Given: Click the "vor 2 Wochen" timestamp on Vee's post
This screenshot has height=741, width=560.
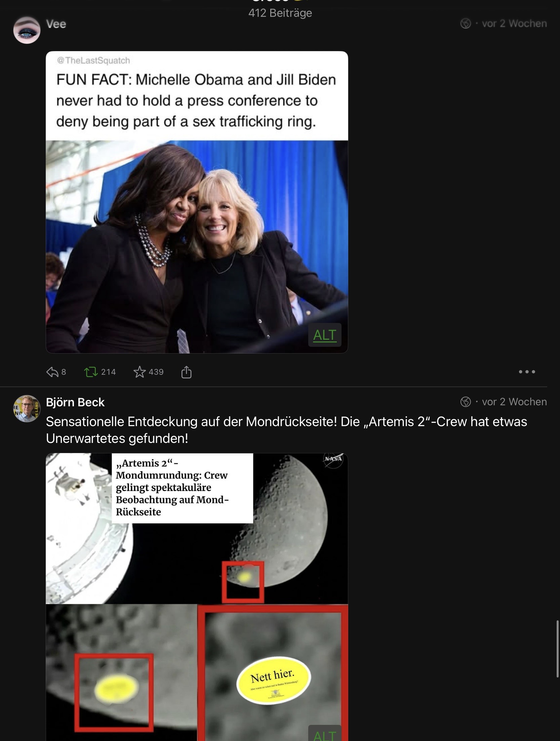Looking at the screenshot, I should click(x=514, y=24).
